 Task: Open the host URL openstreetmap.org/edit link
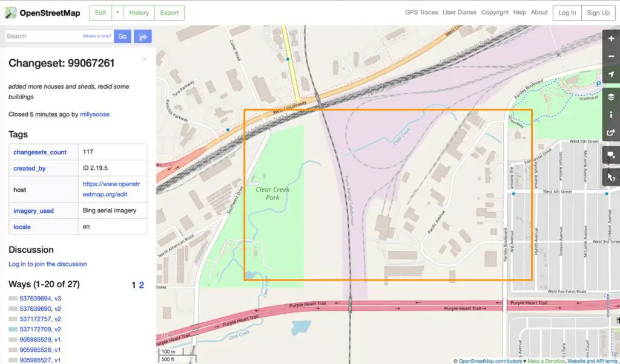coord(111,189)
